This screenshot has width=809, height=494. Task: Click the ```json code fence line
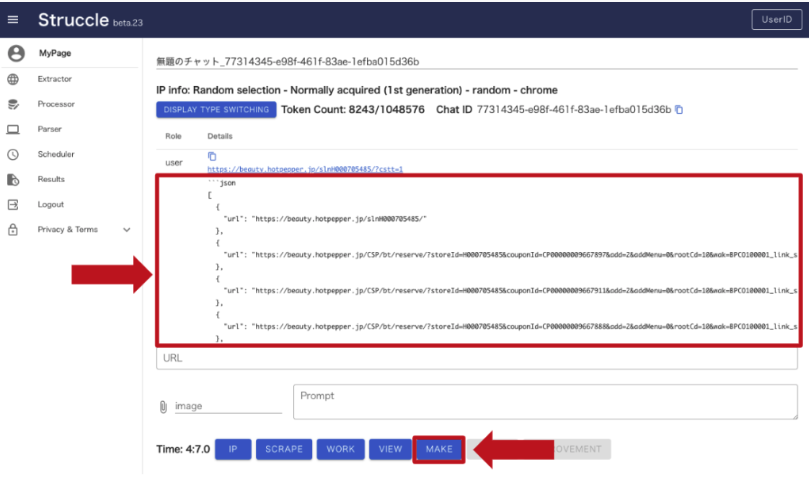pos(222,183)
